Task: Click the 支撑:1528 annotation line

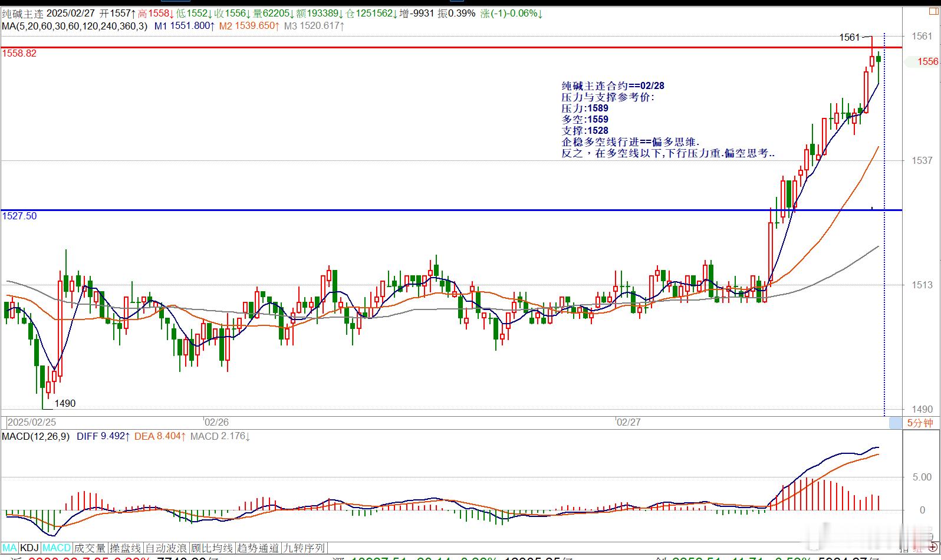Action: click(x=585, y=130)
